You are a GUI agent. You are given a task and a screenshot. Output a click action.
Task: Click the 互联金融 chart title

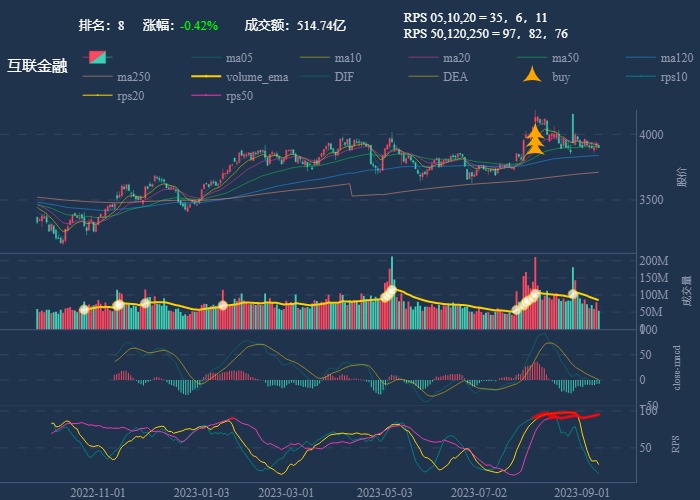(x=37, y=66)
